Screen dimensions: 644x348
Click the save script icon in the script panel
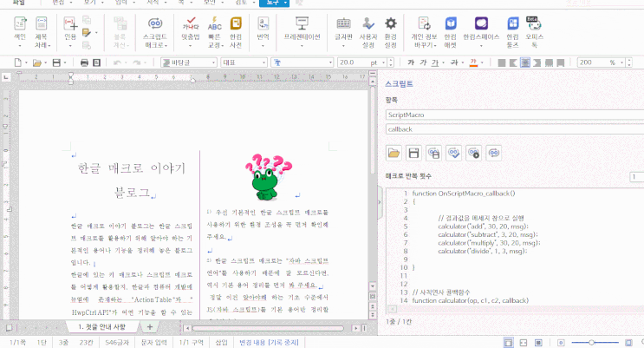[413, 154]
